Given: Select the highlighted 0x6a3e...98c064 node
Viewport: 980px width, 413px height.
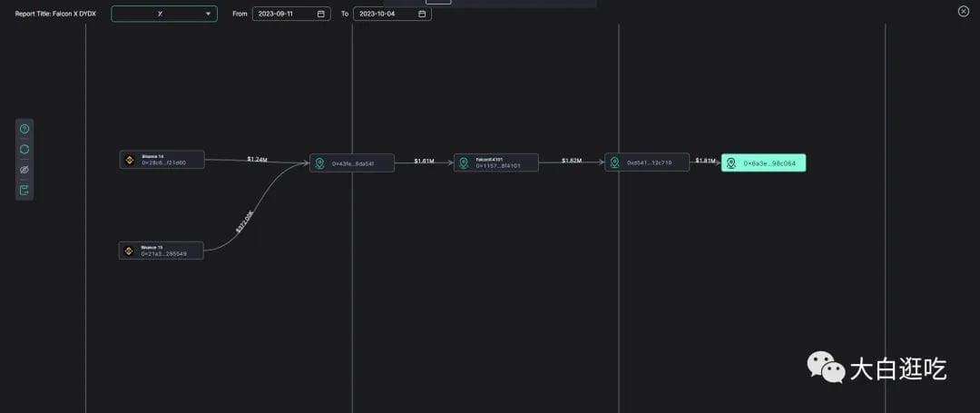Looking at the screenshot, I should (x=763, y=163).
